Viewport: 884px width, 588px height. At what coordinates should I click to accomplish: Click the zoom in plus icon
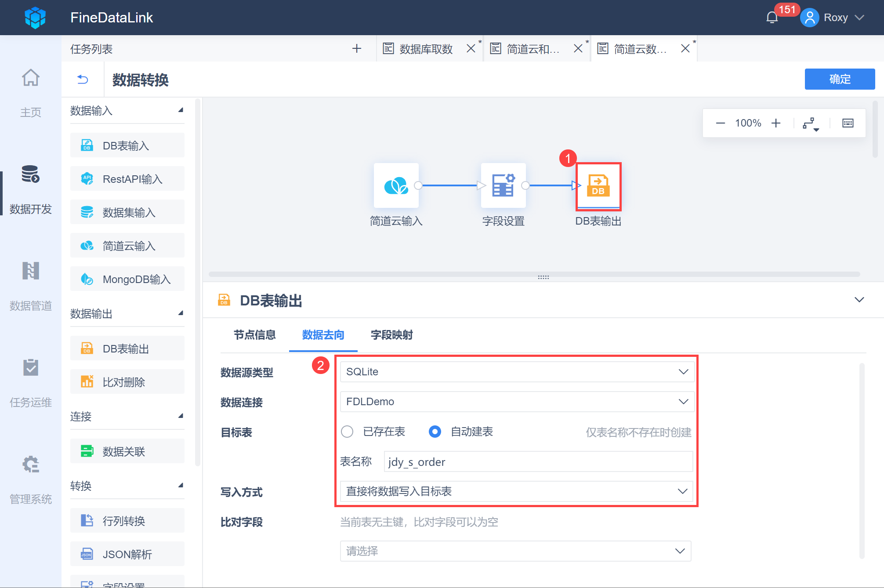[x=776, y=123]
